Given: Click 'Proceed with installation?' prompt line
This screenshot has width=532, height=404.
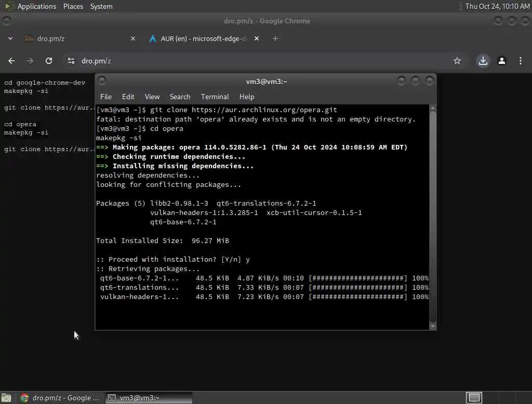Looking at the screenshot, I should point(173,260).
